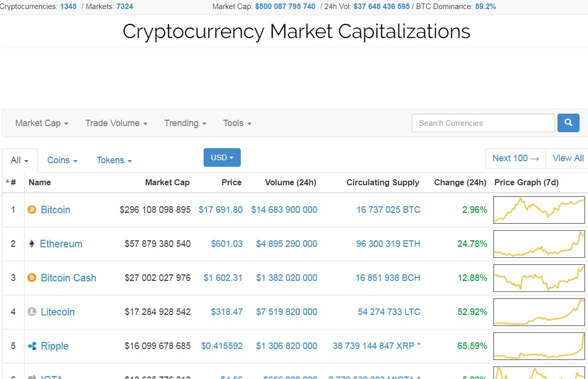Switch to the Coins tab
Viewport: 588px width, 379px height.
coord(62,160)
